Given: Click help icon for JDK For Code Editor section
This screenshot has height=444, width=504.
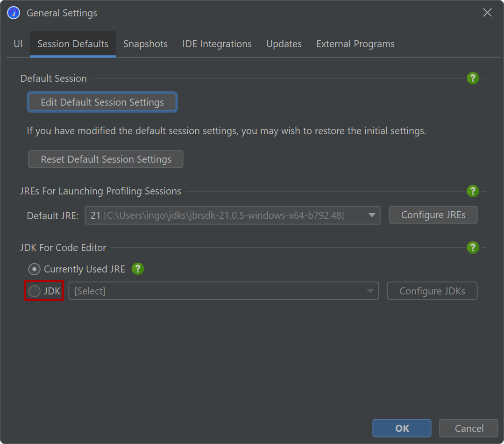Looking at the screenshot, I should click(x=473, y=247).
